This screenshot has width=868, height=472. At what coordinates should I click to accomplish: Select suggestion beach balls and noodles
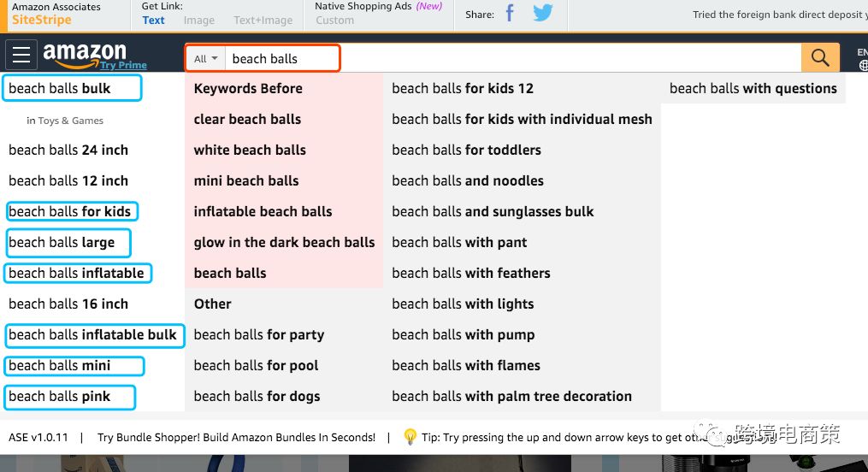[468, 181]
